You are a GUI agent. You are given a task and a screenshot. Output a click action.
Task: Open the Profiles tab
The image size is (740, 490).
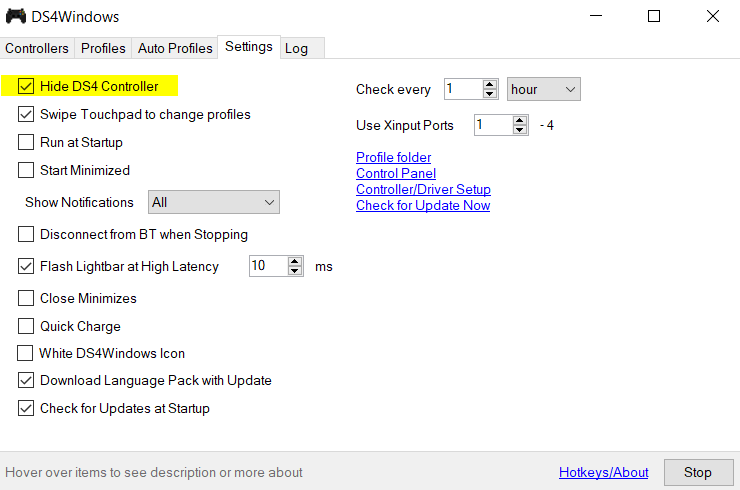tap(103, 48)
